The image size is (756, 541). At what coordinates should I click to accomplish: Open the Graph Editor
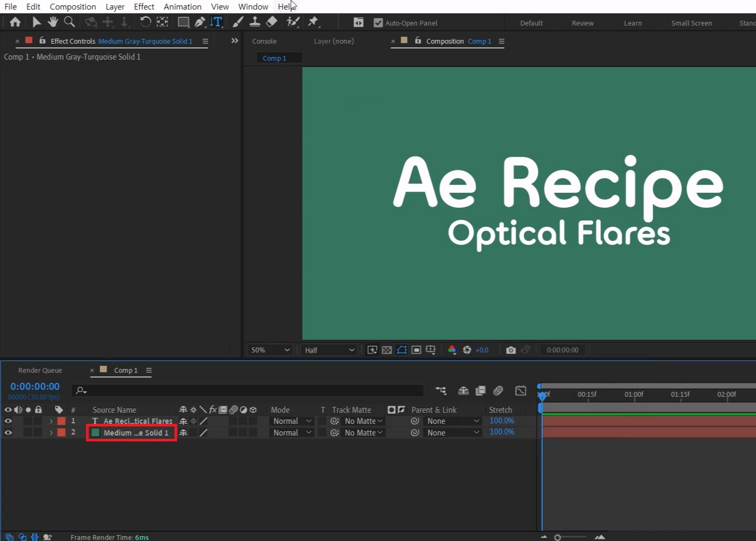pyautogui.click(x=521, y=390)
